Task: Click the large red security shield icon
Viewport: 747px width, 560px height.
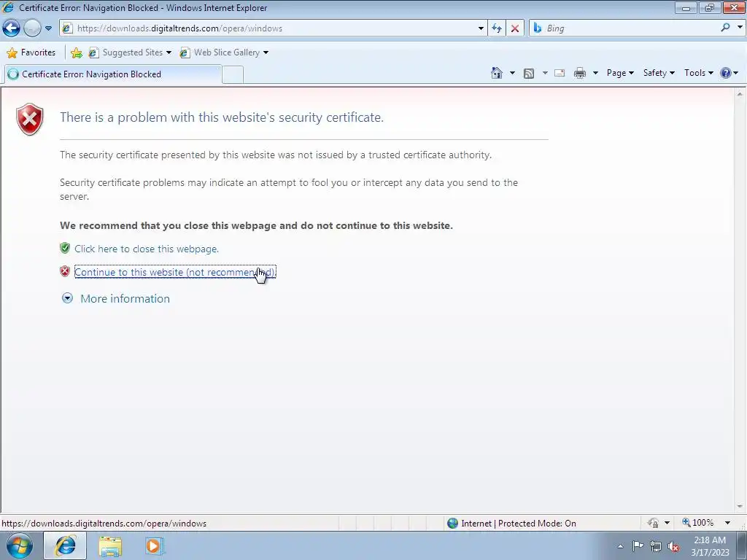Action: pyautogui.click(x=29, y=119)
